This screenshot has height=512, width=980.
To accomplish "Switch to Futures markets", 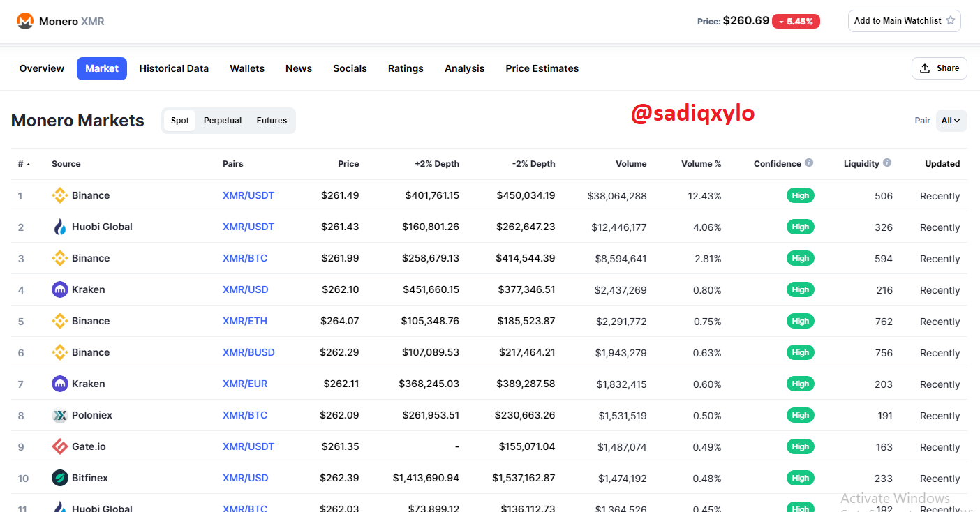I will [272, 121].
